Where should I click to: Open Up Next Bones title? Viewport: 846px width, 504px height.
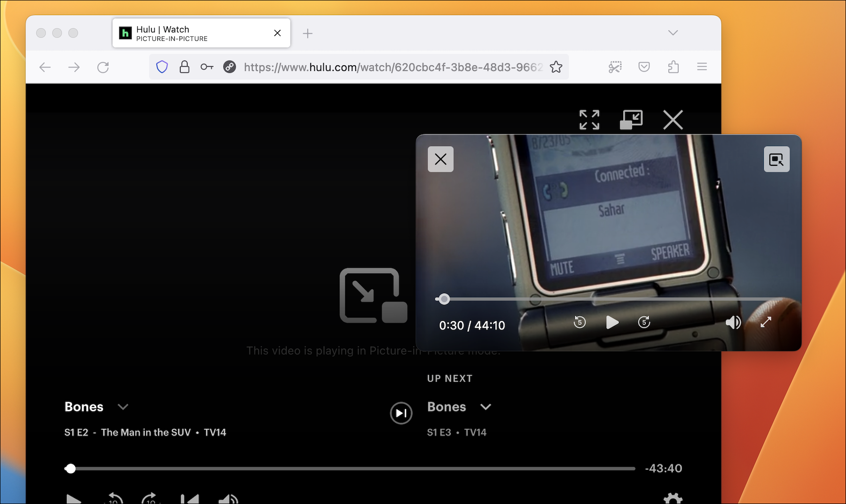tap(446, 407)
